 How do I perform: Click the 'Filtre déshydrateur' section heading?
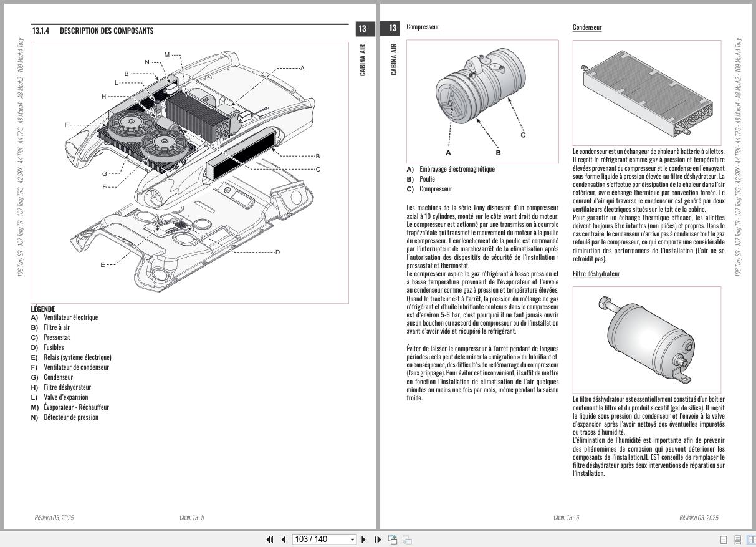click(596, 274)
